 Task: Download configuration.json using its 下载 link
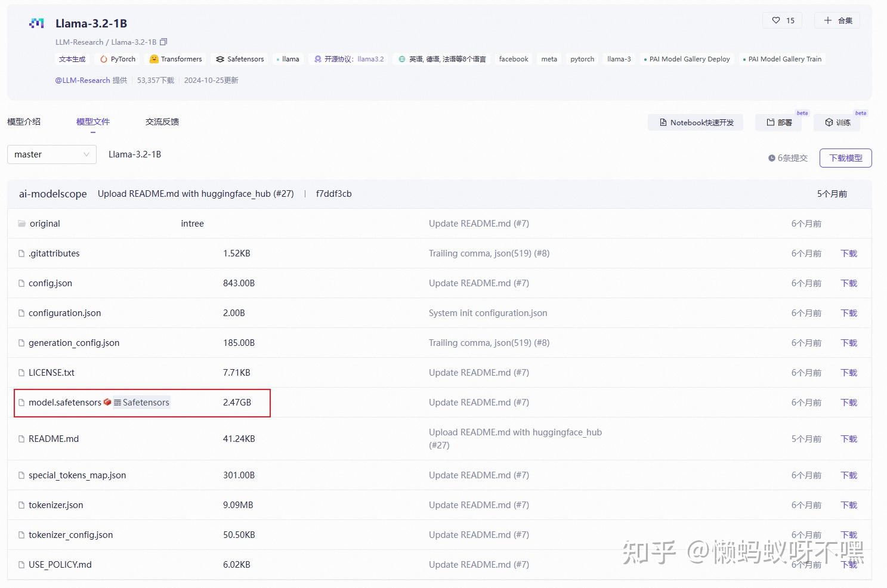pos(849,313)
